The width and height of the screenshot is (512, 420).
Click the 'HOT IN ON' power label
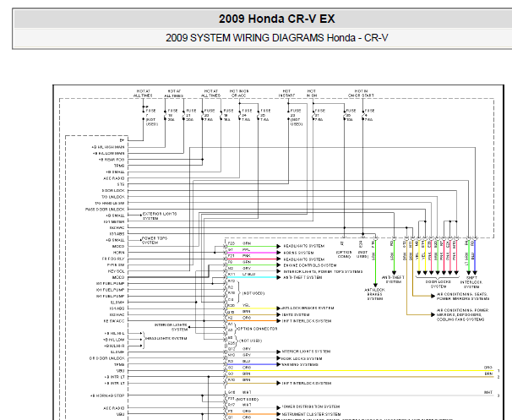point(312,93)
